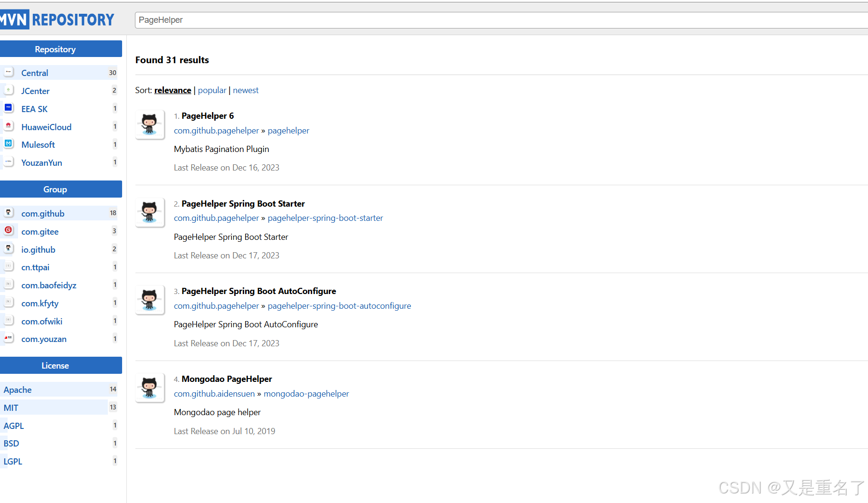
Task: Click the com.github group icon
Action: [x=9, y=213]
